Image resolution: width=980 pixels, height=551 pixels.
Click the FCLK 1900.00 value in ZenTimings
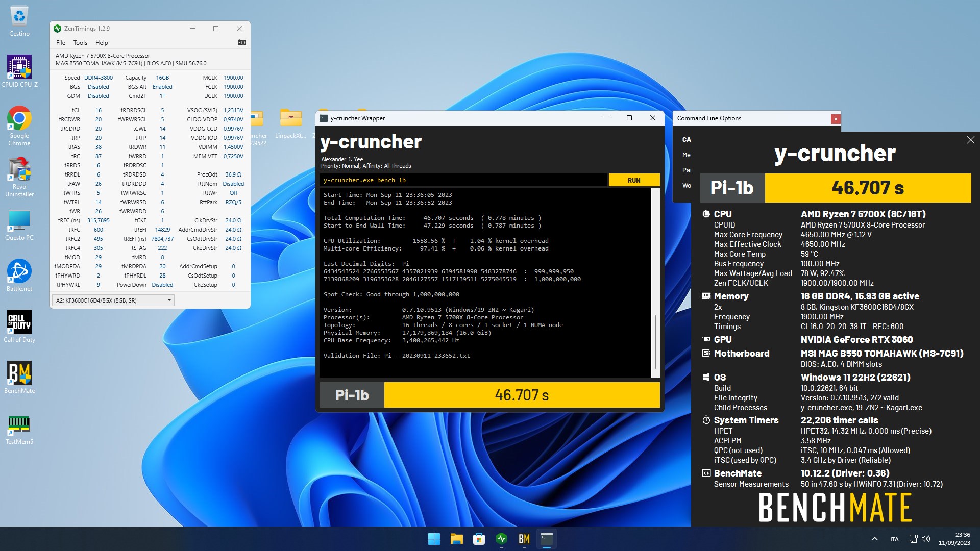(x=233, y=87)
